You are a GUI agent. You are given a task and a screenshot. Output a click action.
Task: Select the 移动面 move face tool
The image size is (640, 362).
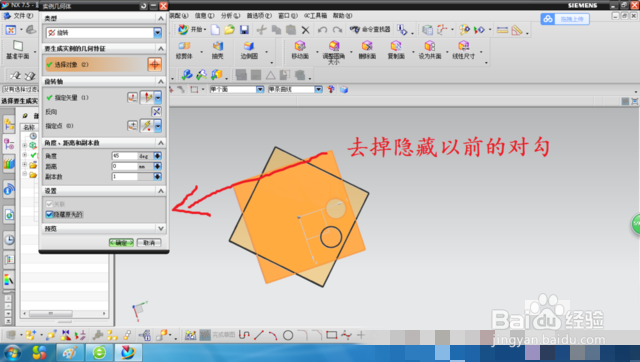point(300,50)
